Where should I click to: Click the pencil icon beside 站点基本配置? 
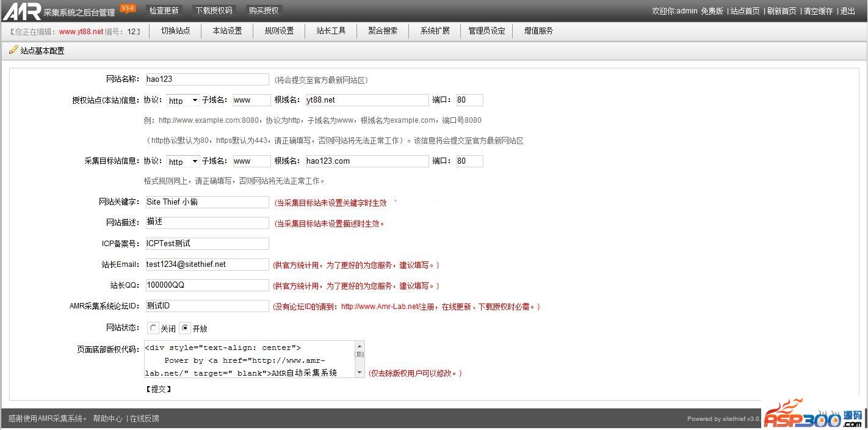[x=13, y=50]
